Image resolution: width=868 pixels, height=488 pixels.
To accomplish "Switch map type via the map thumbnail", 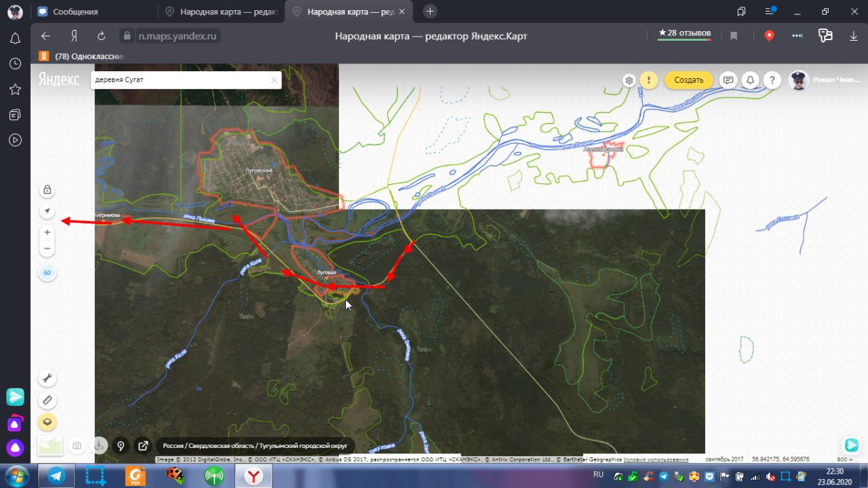I will pyautogui.click(x=51, y=446).
